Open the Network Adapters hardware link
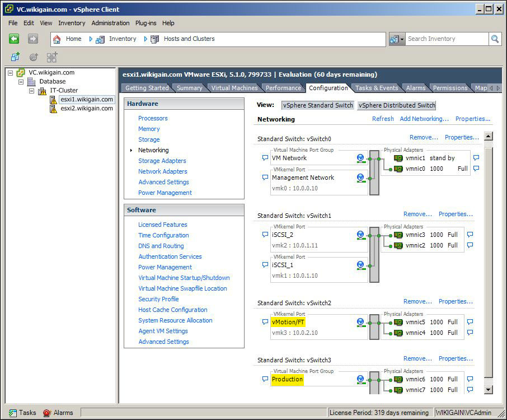This screenshot has height=420, width=507. pyautogui.click(x=163, y=171)
